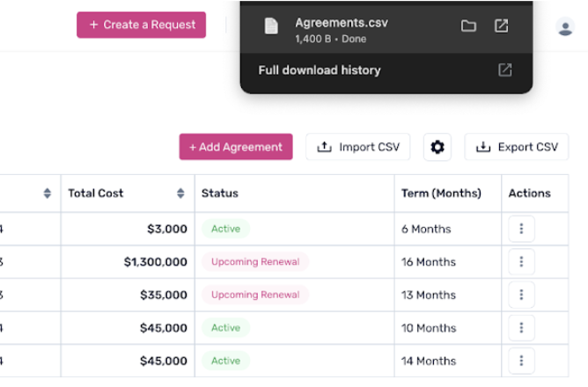Open actions menu for 6 Months agreement
The height and width of the screenshot is (387, 588).
pos(521,229)
